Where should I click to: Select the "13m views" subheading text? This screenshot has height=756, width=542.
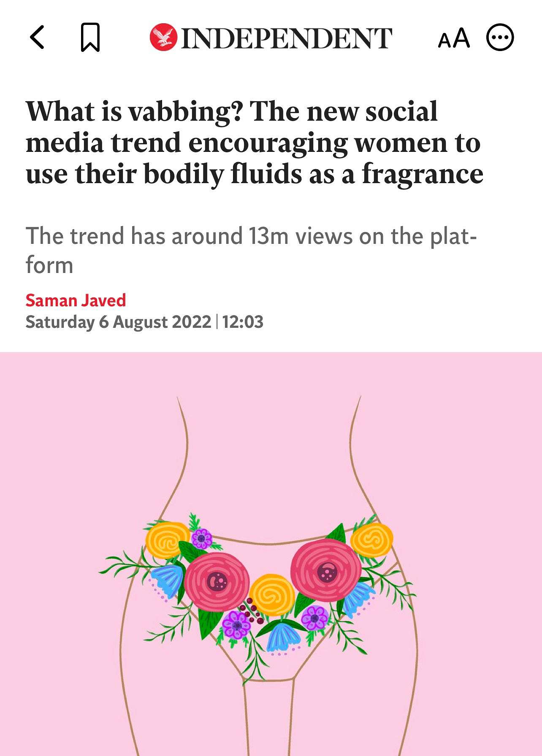300,236
